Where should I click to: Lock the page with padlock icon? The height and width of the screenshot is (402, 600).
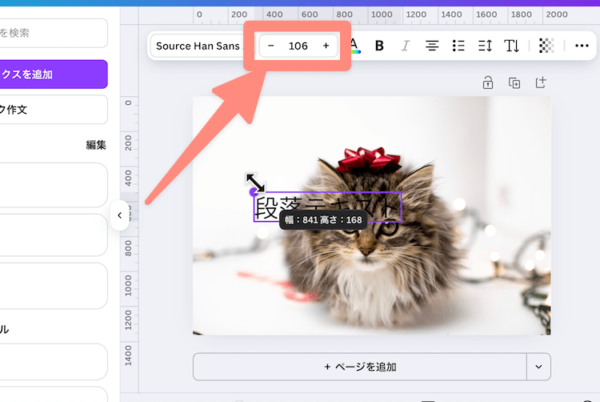pyautogui.click(x=488, y=83)
